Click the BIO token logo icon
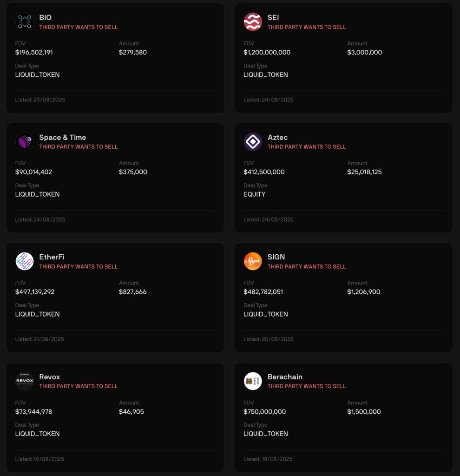 [x=24, y=22]
